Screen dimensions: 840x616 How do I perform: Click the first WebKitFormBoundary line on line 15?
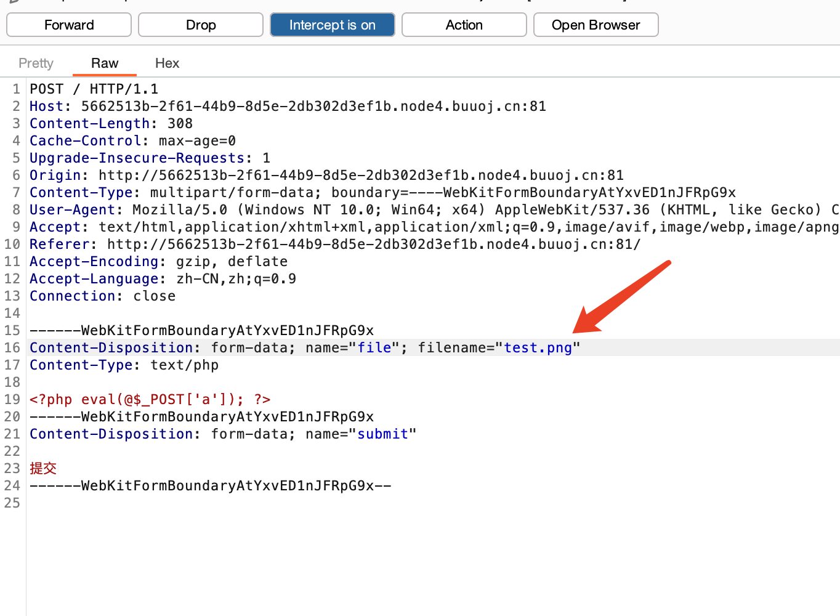[201, 330]
